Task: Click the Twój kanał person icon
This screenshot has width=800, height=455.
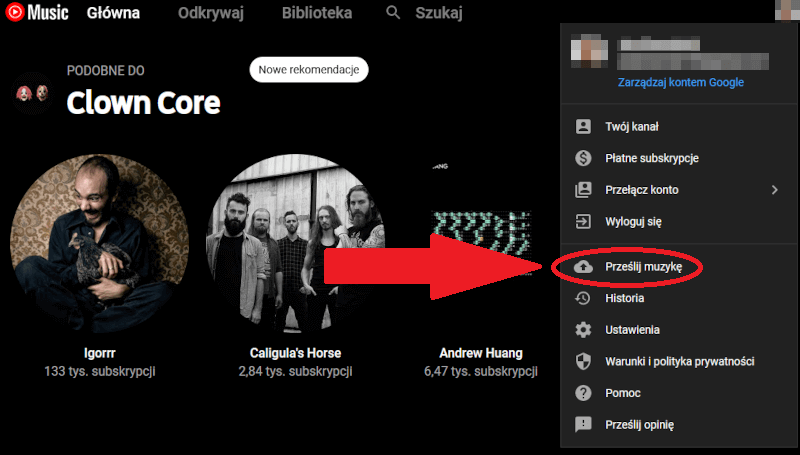Action: point(583,127)
